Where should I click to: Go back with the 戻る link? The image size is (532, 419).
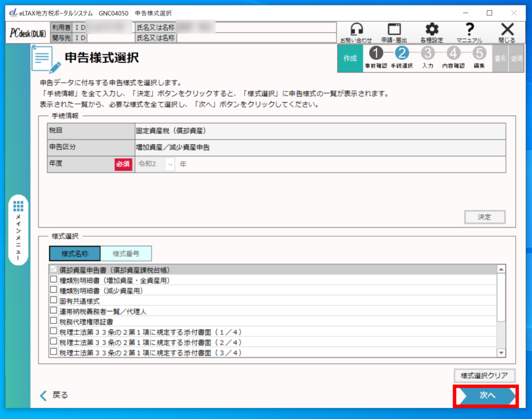click(x=54, y=395)
